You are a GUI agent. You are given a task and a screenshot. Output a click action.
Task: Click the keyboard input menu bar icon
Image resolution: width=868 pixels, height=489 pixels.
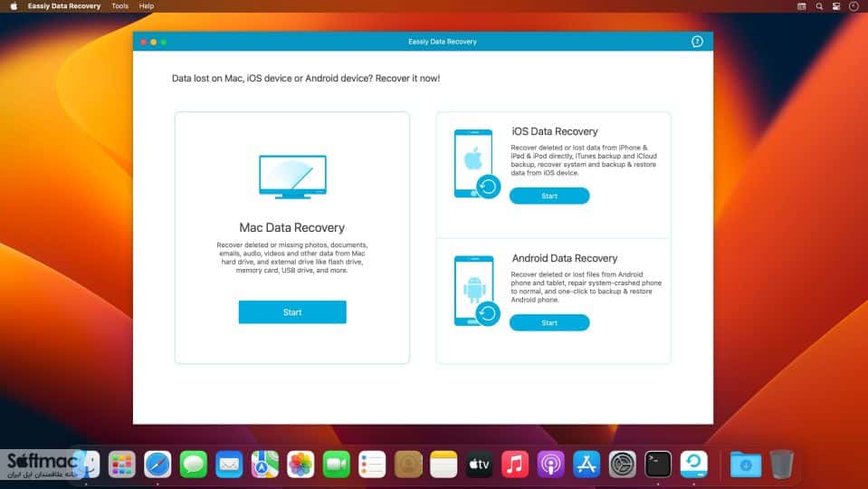(x=802, y=6)
